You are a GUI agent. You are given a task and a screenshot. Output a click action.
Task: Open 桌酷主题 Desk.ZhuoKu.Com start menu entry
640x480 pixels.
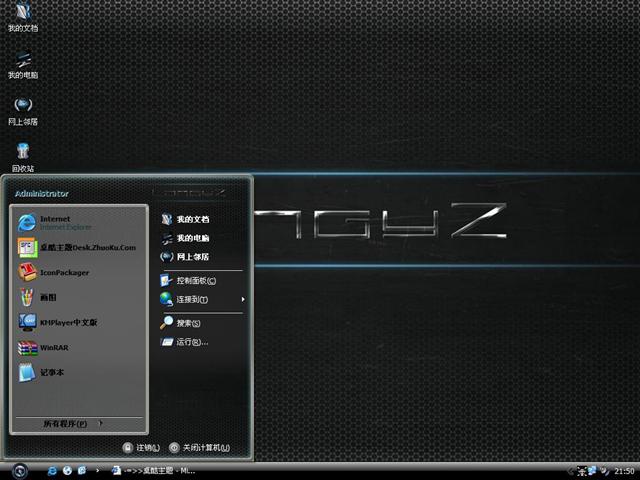tap(78, 248)
